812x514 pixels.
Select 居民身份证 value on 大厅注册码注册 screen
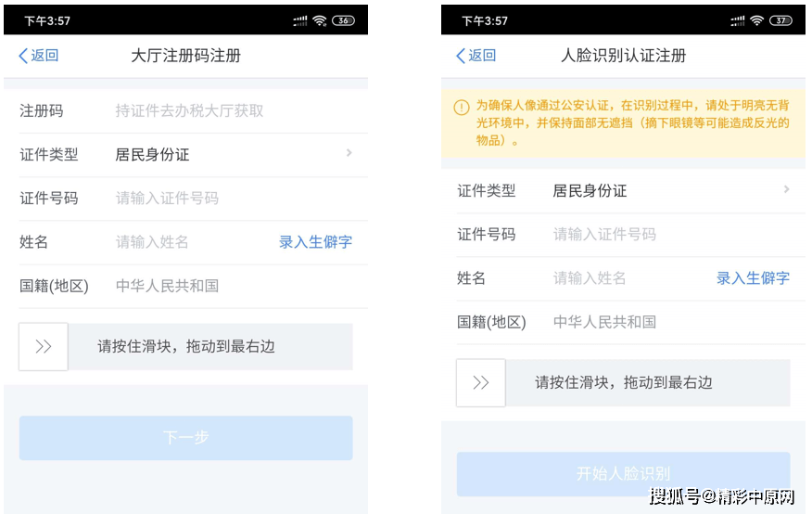pyautogui.click(x=152, y=154)
